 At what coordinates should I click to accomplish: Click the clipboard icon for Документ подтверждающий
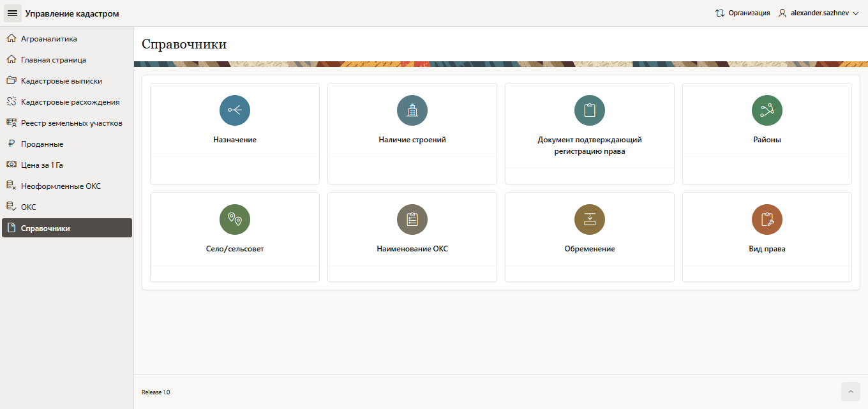[589, 110]
